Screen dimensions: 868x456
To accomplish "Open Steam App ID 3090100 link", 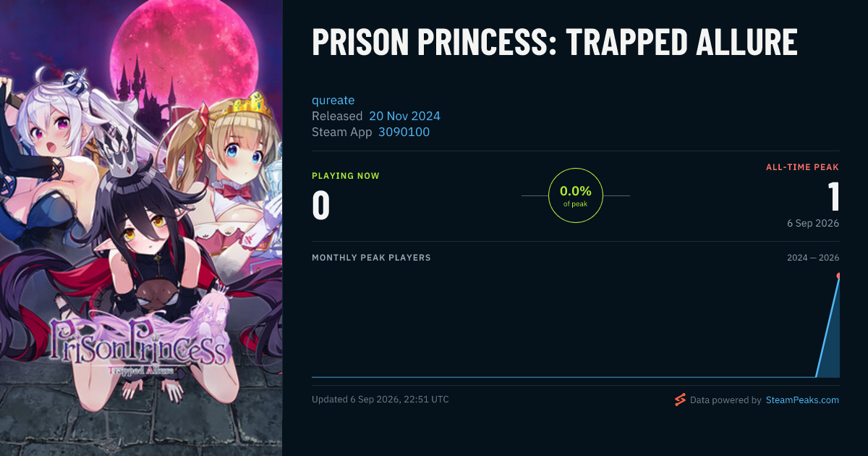I will [x=404, y=132].
